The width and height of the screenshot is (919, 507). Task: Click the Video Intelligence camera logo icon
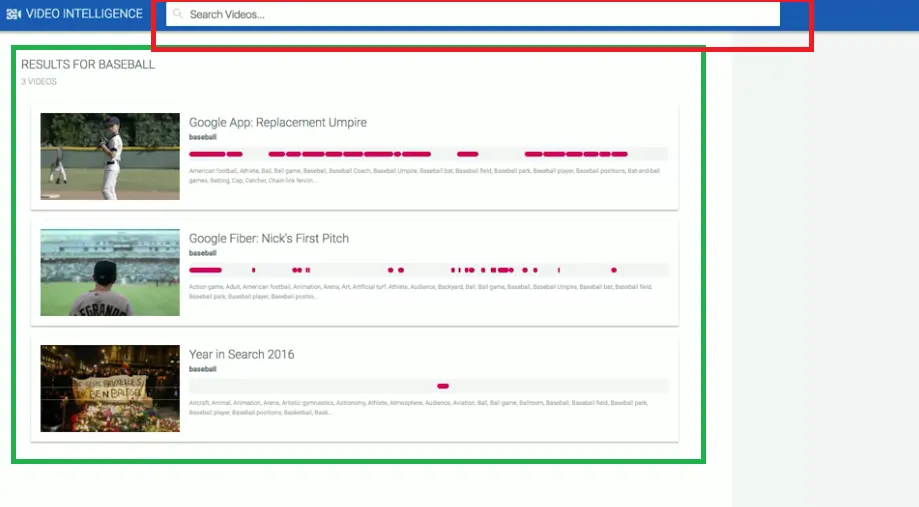(13, 14)
